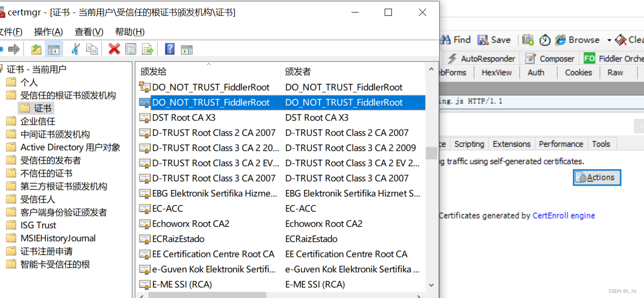Click the camera screenshot icon in Fiddler
The width and height of the screenshot is (644, 298).
[x=528, y=40]
